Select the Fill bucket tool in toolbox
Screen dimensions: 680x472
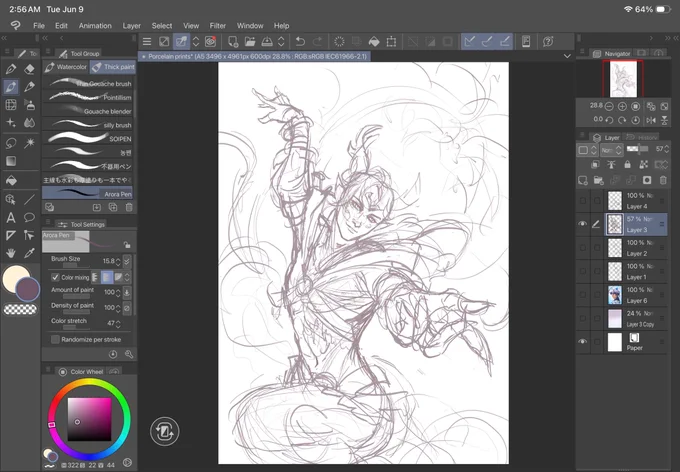tap(11, 180)
